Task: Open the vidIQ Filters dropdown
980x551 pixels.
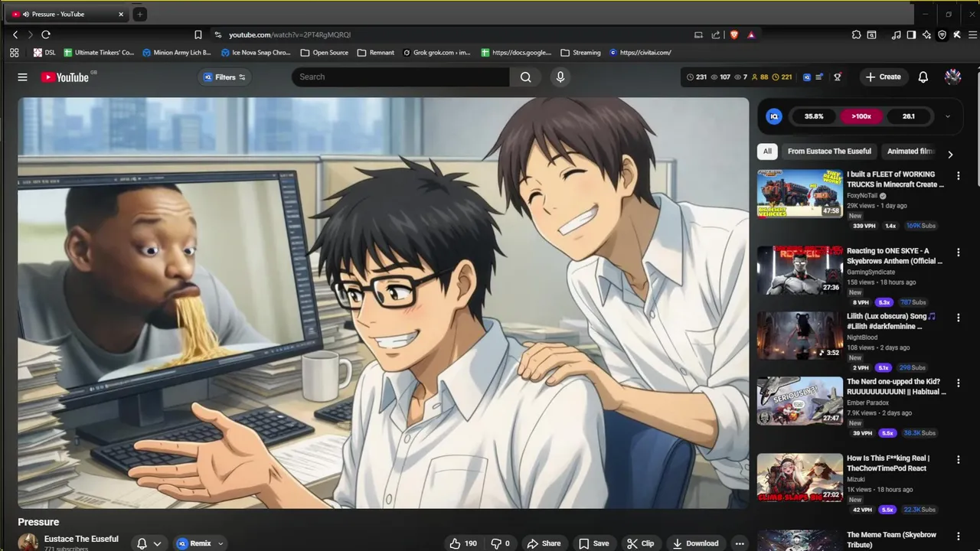Action: tap(224, 77)
